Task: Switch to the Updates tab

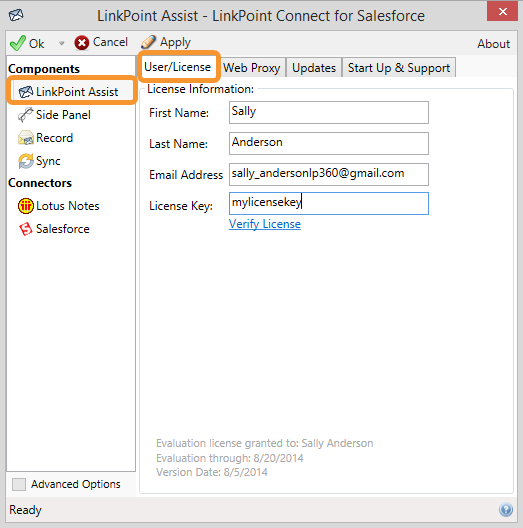Action: click(314, 68)
